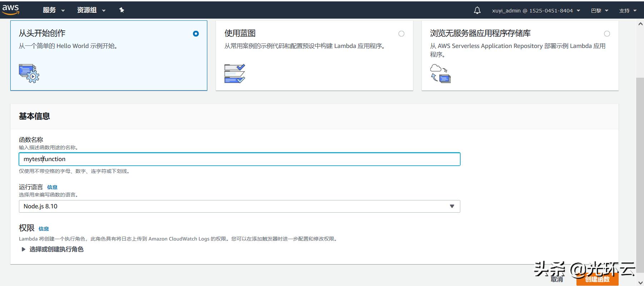Screen dimensions: 644x286
Task: Open the 资源组 resource groups menu
Action: 91,10
